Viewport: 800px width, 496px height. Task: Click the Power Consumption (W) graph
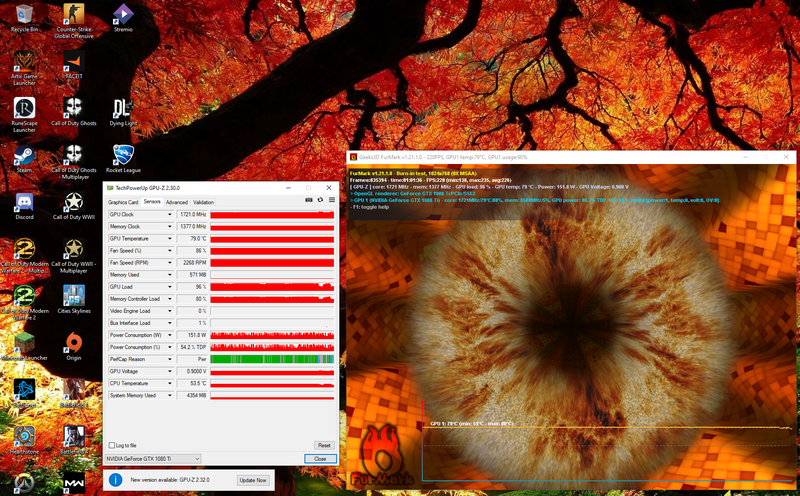(272, 335)
